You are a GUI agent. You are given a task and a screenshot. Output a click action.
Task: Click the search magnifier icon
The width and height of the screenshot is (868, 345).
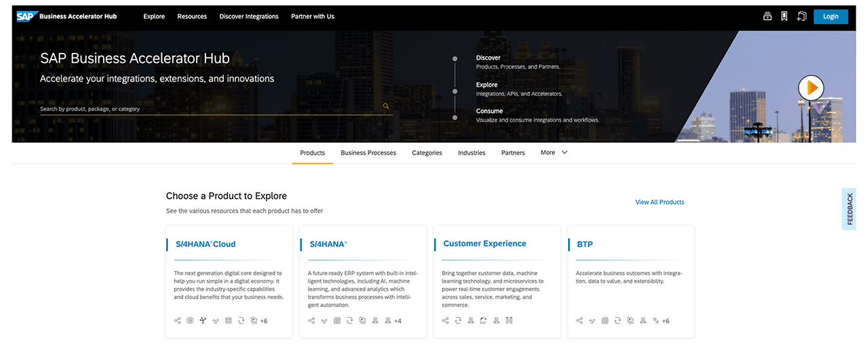click(386, 106)
